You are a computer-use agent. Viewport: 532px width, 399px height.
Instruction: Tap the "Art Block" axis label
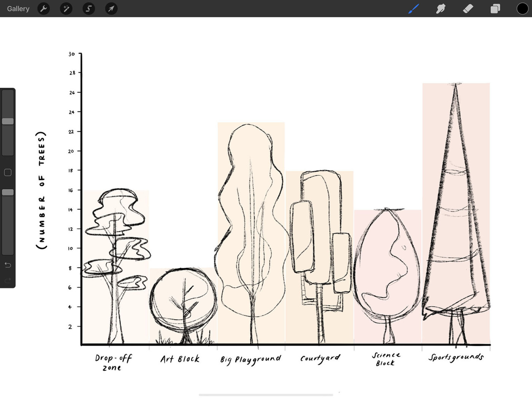(180, 359)
